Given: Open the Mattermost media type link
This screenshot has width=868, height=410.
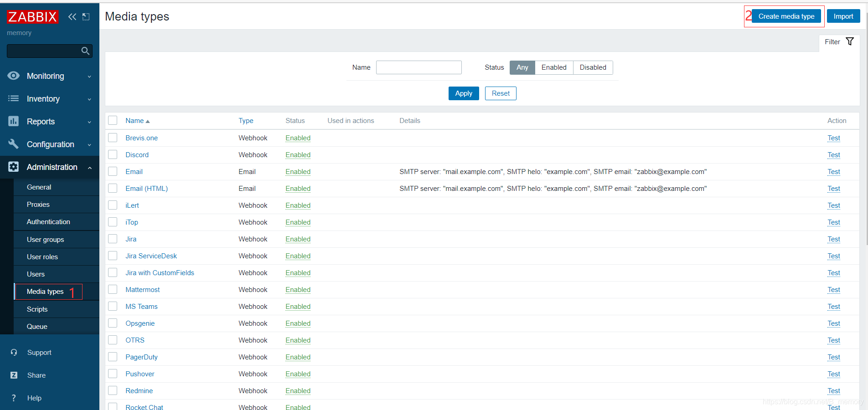Looking at the screenshot, I should [143, 290].
